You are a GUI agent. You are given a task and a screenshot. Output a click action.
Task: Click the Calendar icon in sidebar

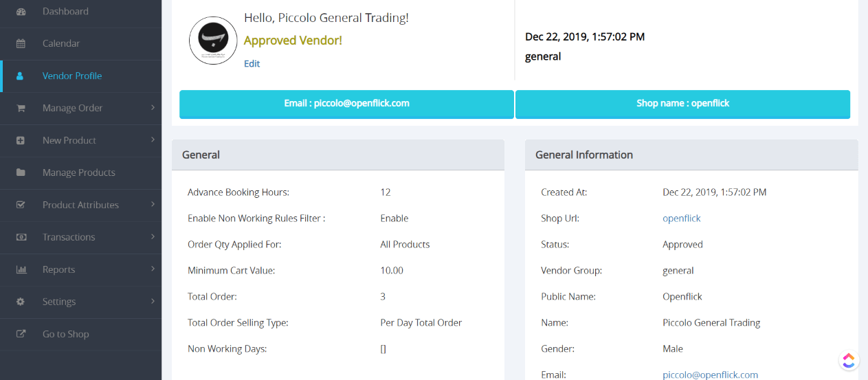(21, 43)
